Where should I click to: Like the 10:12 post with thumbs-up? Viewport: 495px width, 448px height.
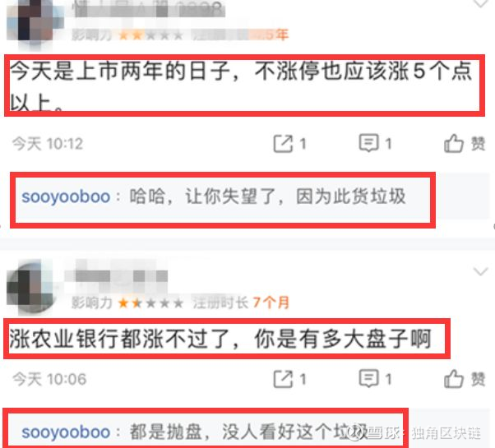[x=464, y=144]
